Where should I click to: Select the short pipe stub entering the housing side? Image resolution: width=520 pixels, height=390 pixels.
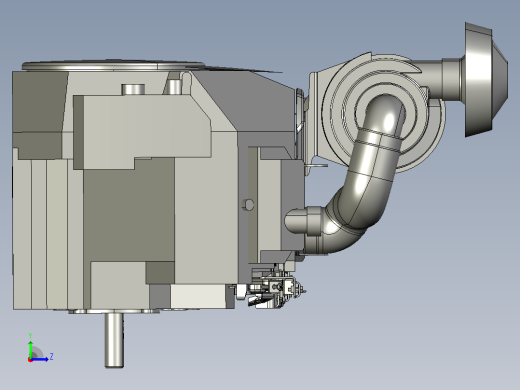[302, 221]
